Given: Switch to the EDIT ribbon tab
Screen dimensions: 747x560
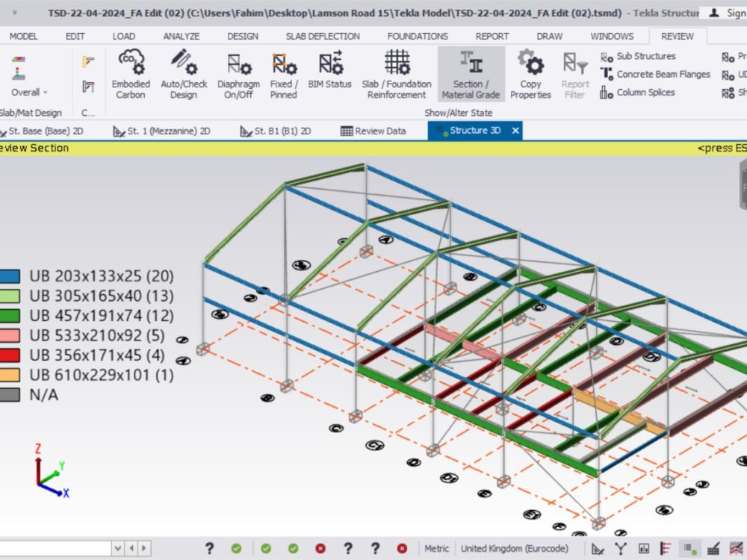Looking at the screenshot, I should (75, 36).
